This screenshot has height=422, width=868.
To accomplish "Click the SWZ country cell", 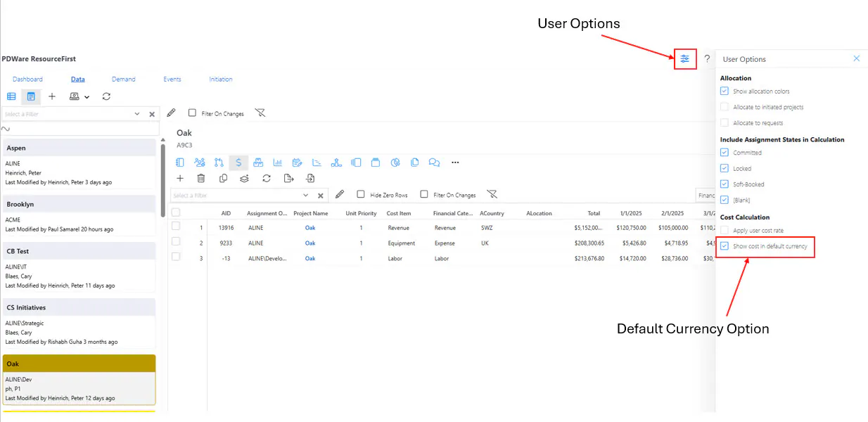I will click(487, 228).
